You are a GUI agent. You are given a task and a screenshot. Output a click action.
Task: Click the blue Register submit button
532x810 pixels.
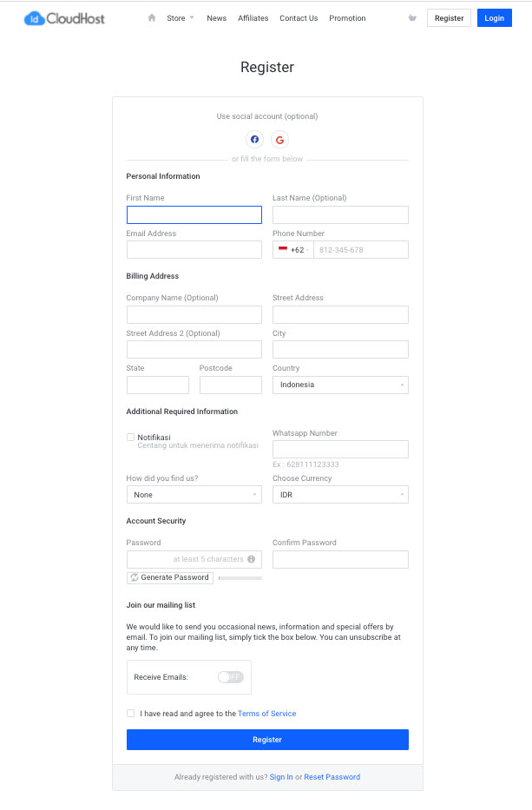[x=266, y=739]
